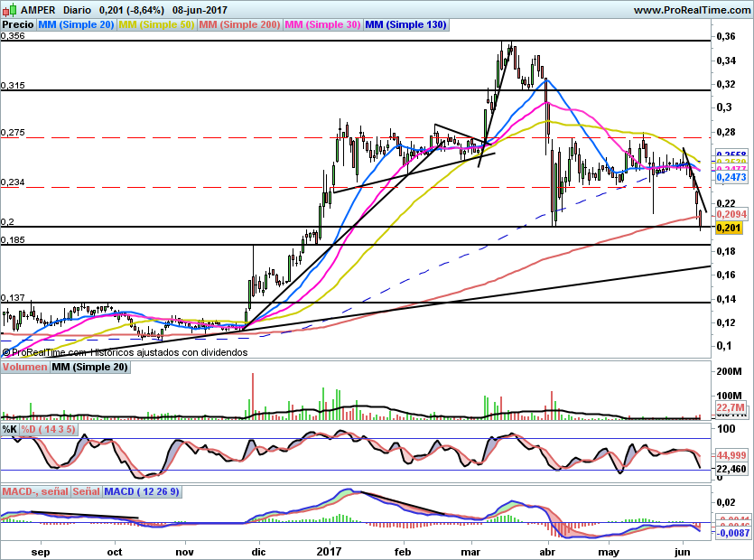Click the Volumen panel label

point(25,368)
